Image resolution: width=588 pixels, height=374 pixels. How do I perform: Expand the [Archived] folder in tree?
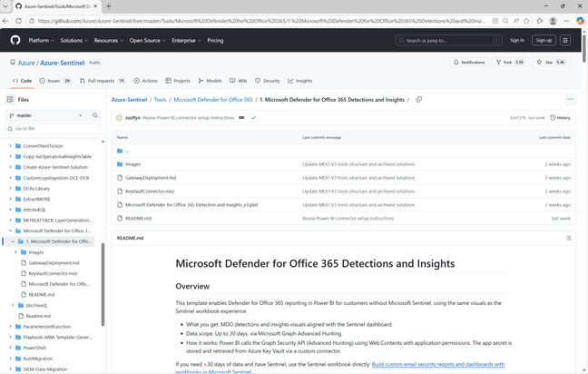coord(13,305)
